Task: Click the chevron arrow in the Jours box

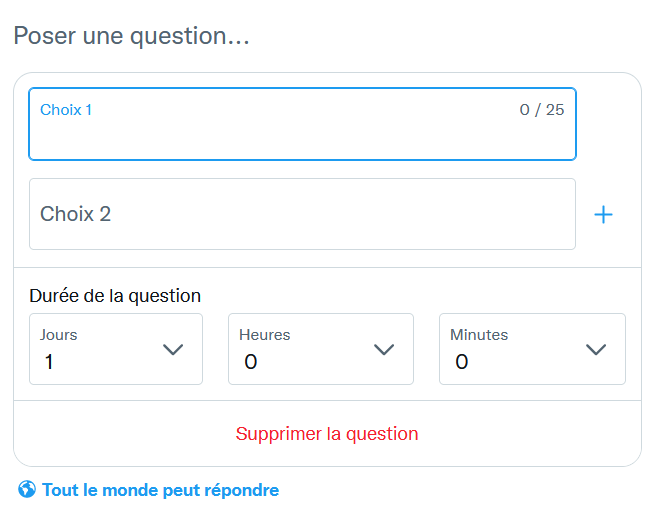Action: (173, 349)
